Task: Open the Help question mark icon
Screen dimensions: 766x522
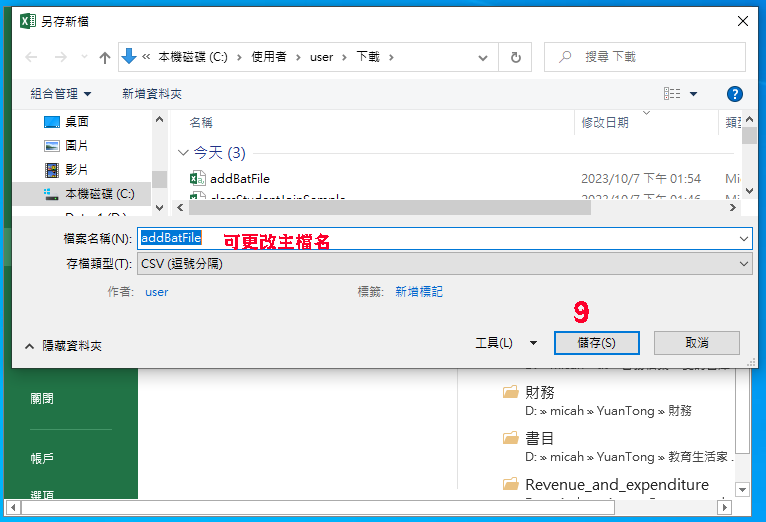Action: (x=735, y=94)
